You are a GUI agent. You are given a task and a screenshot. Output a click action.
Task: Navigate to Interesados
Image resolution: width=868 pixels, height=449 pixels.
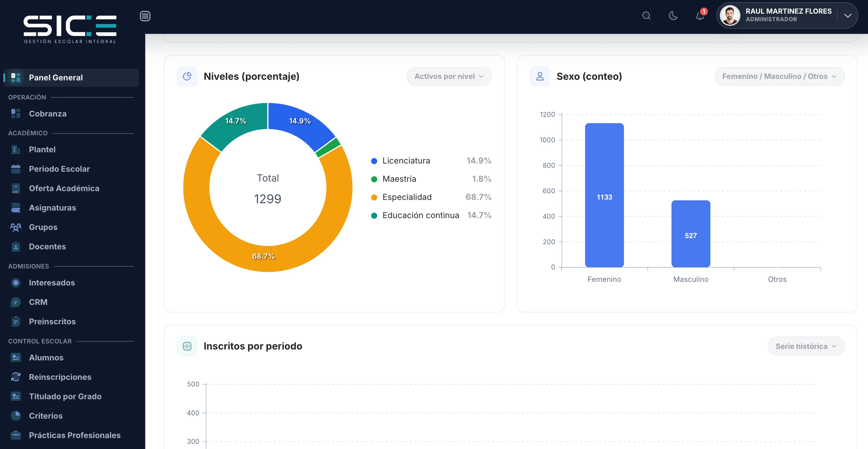[x=71, y=283]
